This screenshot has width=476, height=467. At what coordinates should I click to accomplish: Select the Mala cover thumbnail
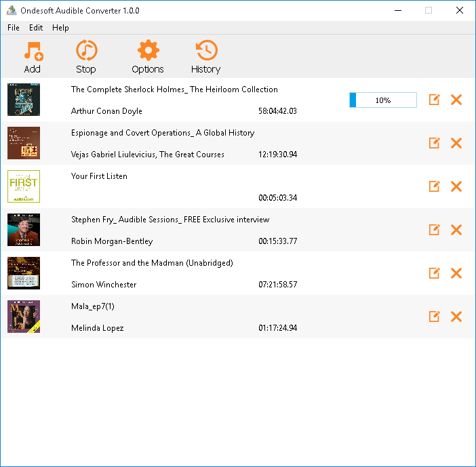[24, 317]
